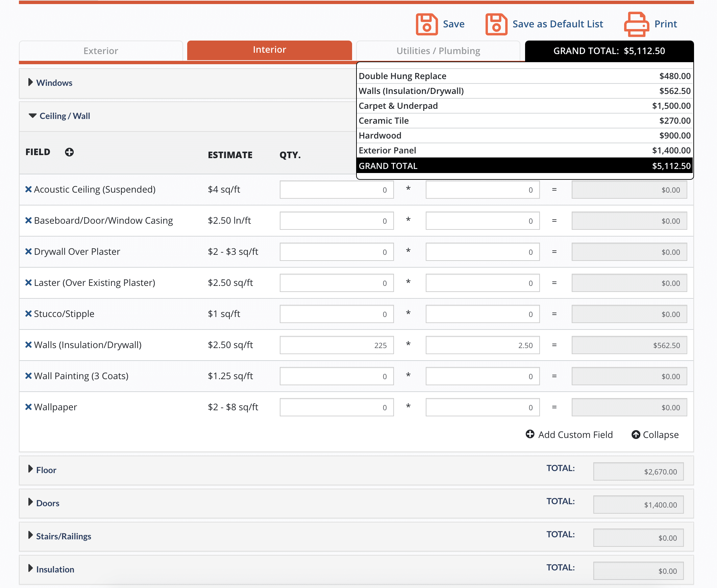Screen dimensions: 717x588
Task: Switch to Utilities / Plumbing tab
Action: (438, 50)
